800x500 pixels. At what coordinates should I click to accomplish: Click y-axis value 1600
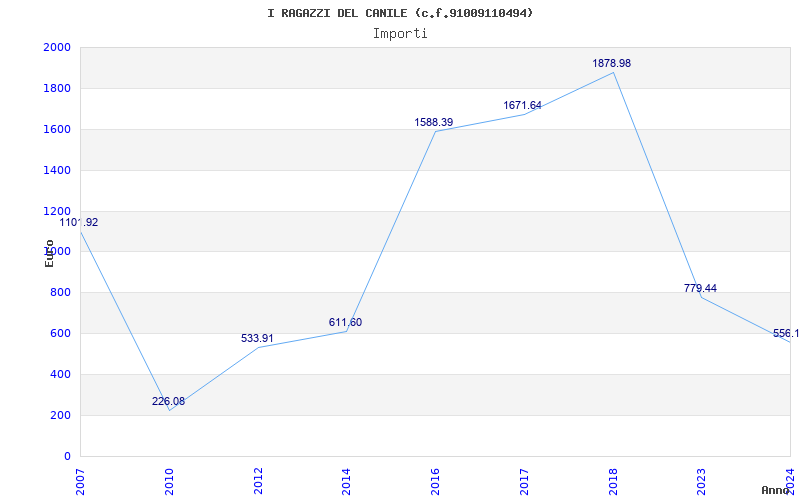pyautogui.click(x=57, y=129)
